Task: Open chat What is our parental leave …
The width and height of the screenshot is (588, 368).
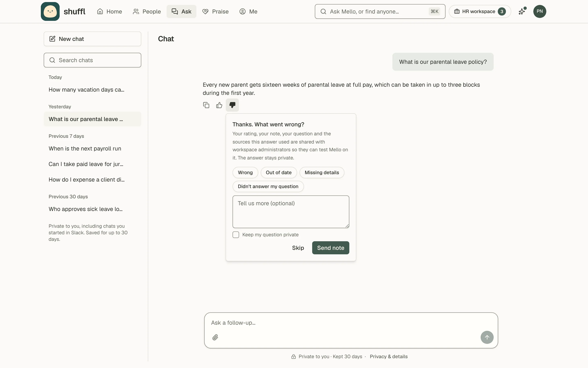Action: pyautogui.click(x=92, y=119)
